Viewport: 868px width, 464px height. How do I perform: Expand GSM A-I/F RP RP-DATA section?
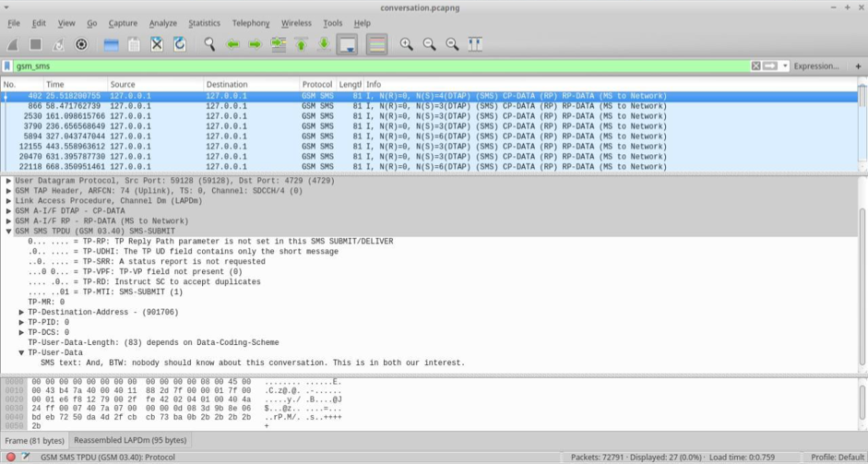[x=8, y=220]
